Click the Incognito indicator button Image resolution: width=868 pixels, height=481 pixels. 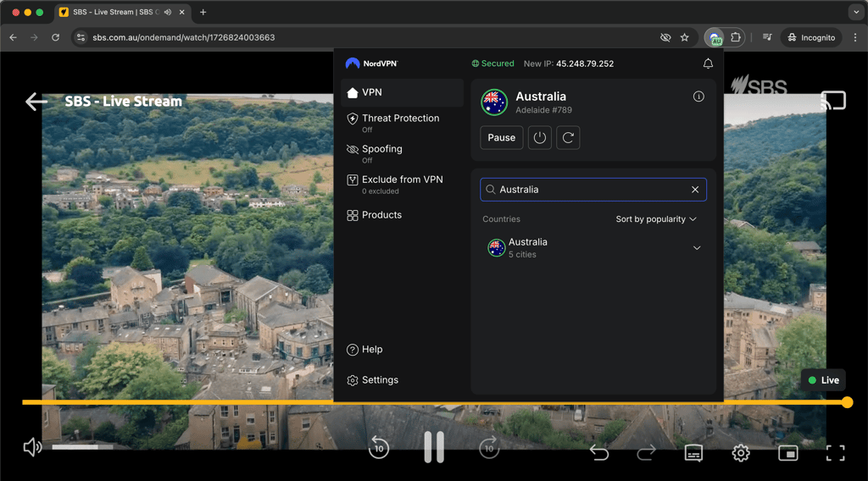[811, 37]
